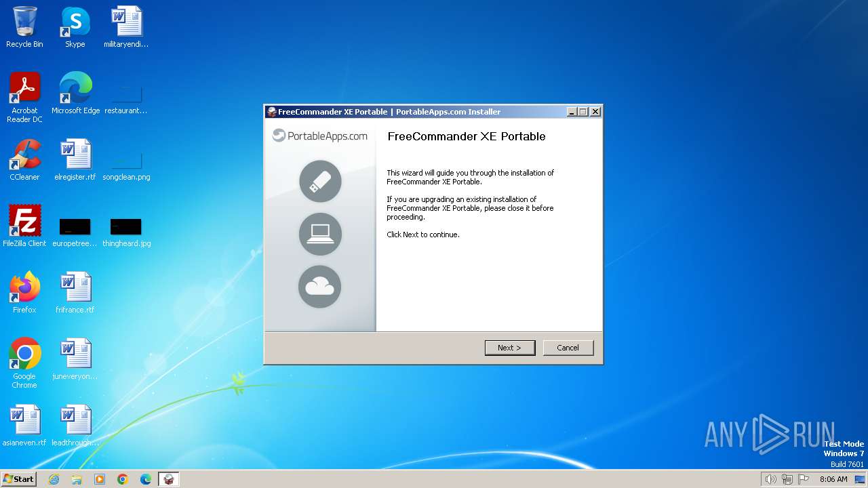Image resolution: width=868 pixels, height=488 pixels.
Task: Select asianeven.rtf document icon
Action: (24, 426)
